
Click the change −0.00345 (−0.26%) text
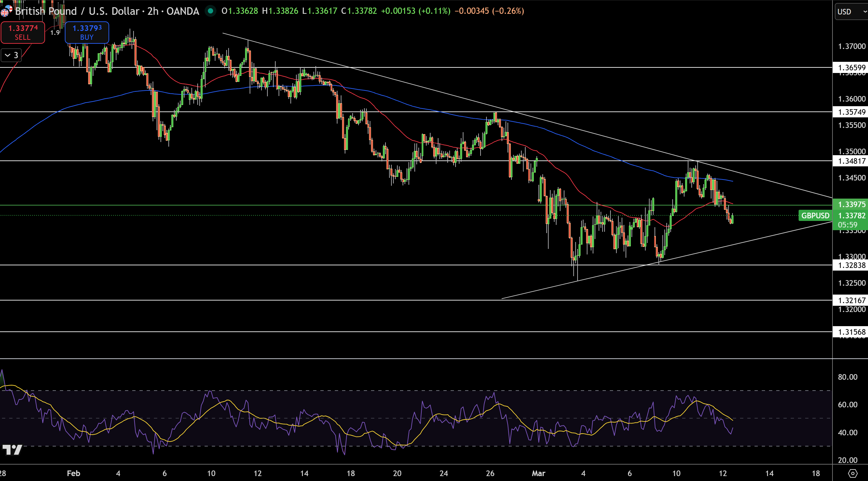point(489,11)
